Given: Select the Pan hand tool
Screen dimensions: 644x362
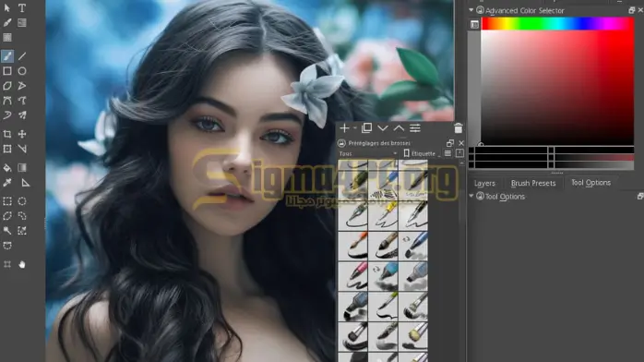Looking at the screenshot, I should coord(22,264).
